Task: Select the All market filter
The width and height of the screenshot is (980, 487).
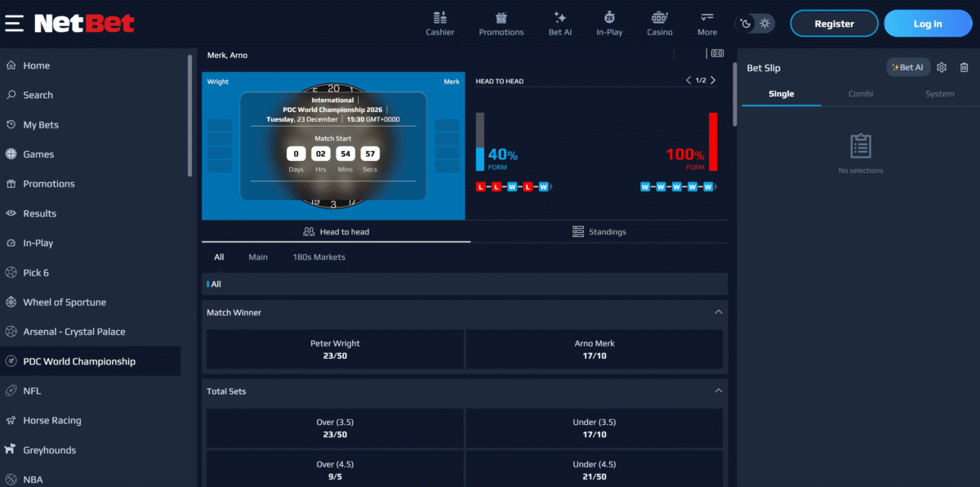Action: (219, 257)
